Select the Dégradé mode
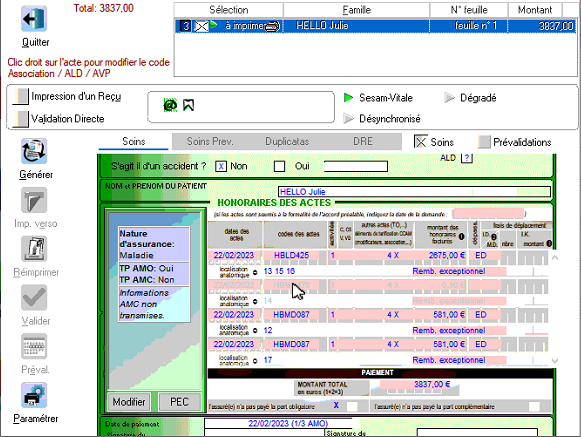Screen dimensions: 581x437 (471, 98)
